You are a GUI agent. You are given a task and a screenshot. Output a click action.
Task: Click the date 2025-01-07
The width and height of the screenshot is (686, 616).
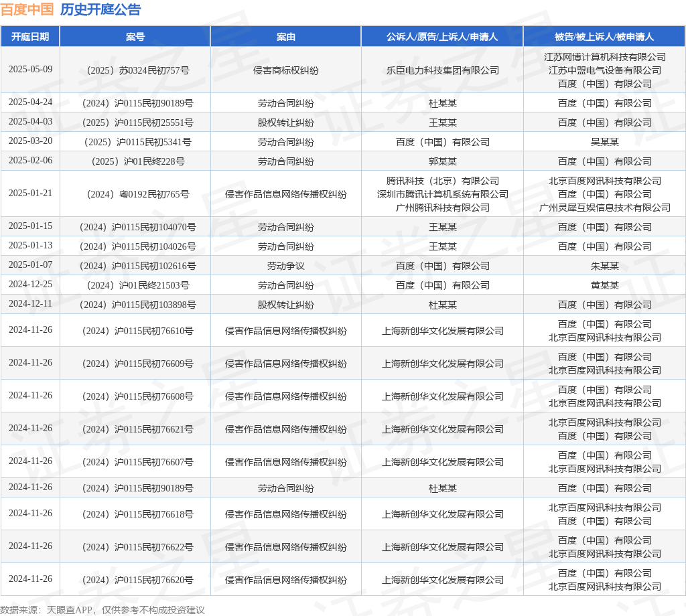(x=31, y=265)
